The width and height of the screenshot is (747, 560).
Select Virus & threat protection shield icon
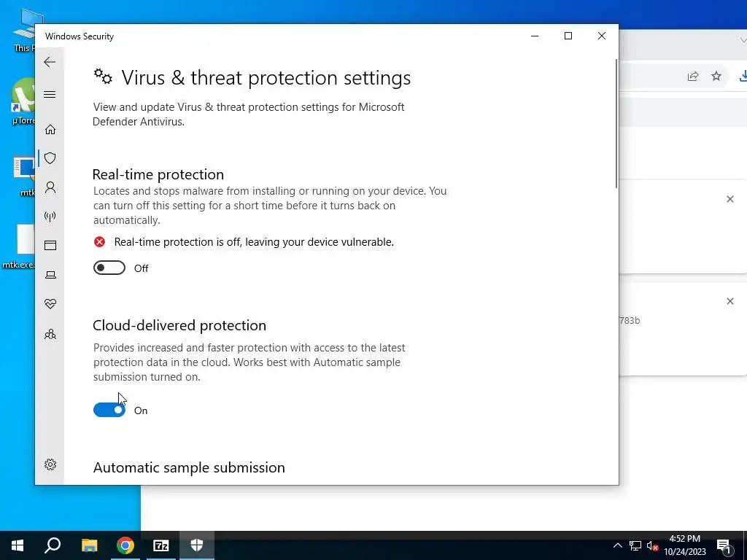point(50,158)
